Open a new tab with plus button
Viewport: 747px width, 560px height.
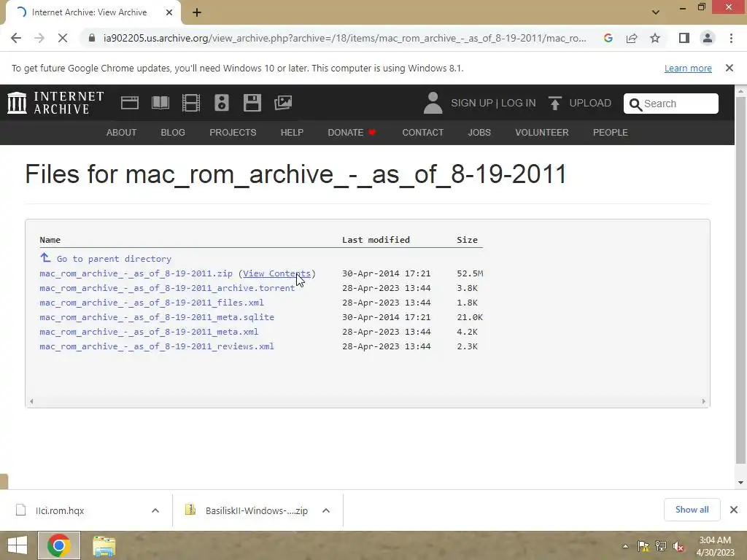(197, 12)
